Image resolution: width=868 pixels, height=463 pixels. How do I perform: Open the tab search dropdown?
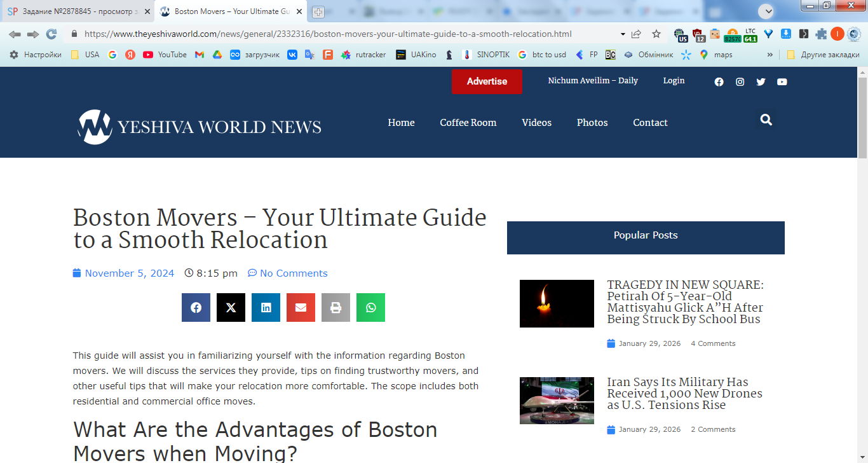767,11
